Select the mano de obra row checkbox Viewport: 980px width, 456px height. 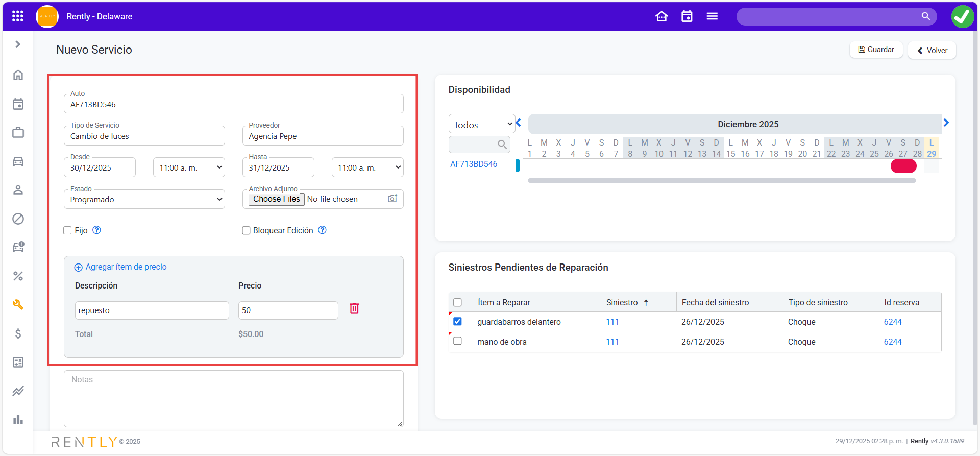click(x=457, y=341)
